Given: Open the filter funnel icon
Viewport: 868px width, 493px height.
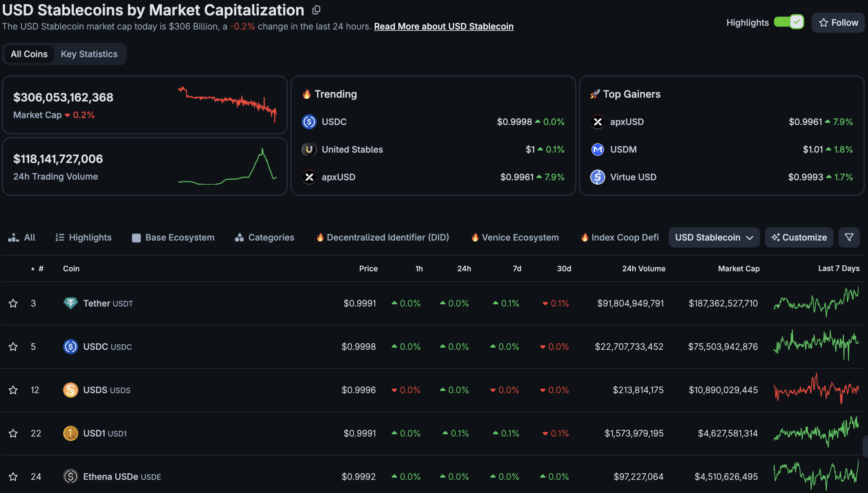Looking at the screenshot, I should click(x=849, y=237).
